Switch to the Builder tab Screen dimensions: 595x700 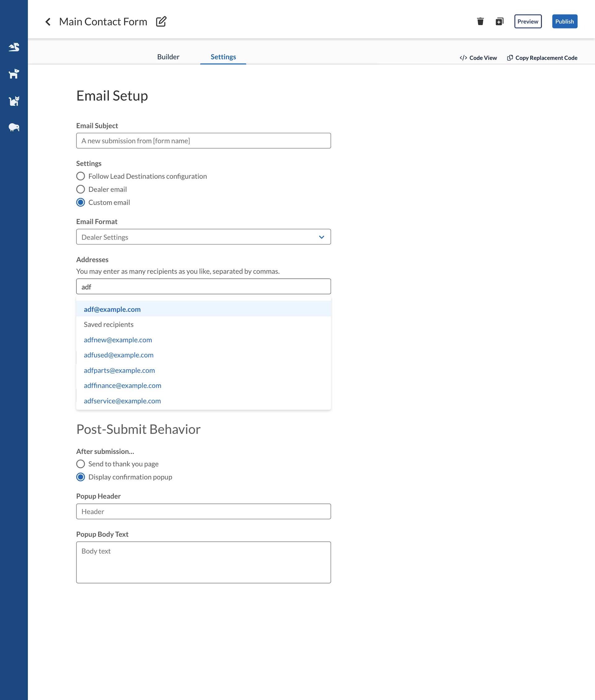168,57
